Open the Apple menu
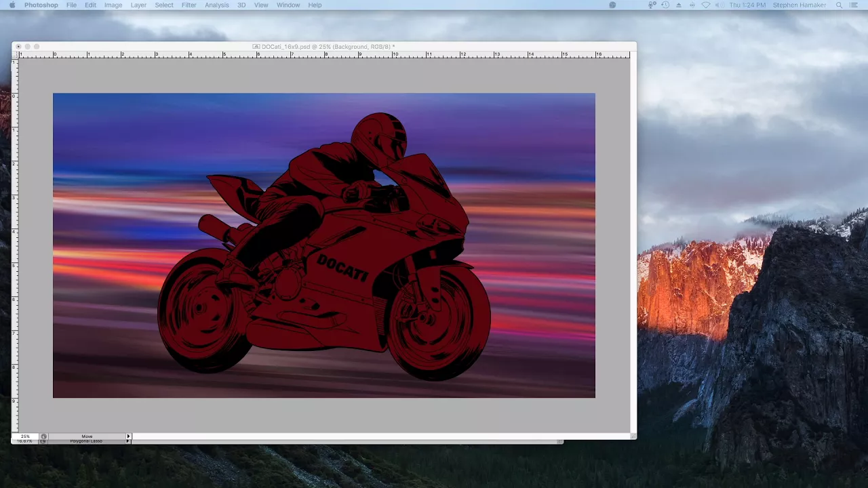The image size is (868, 488). [x=12, y=5]
